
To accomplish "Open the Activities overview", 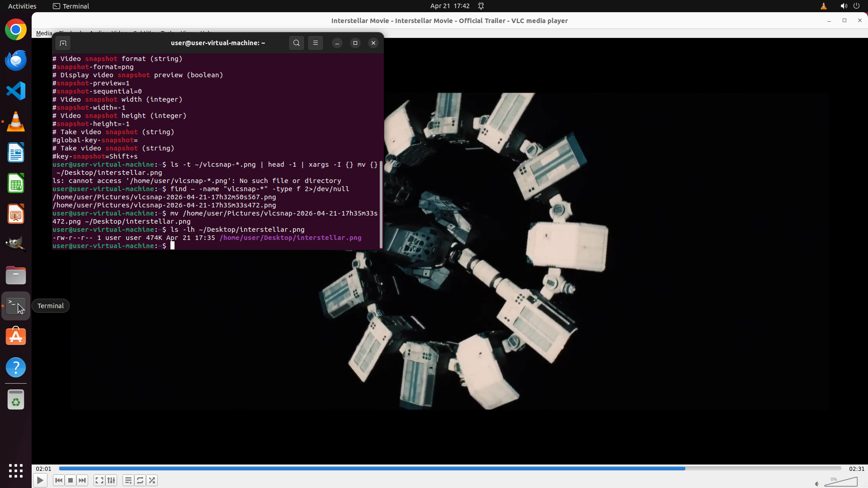I will [x=22, y=6].
